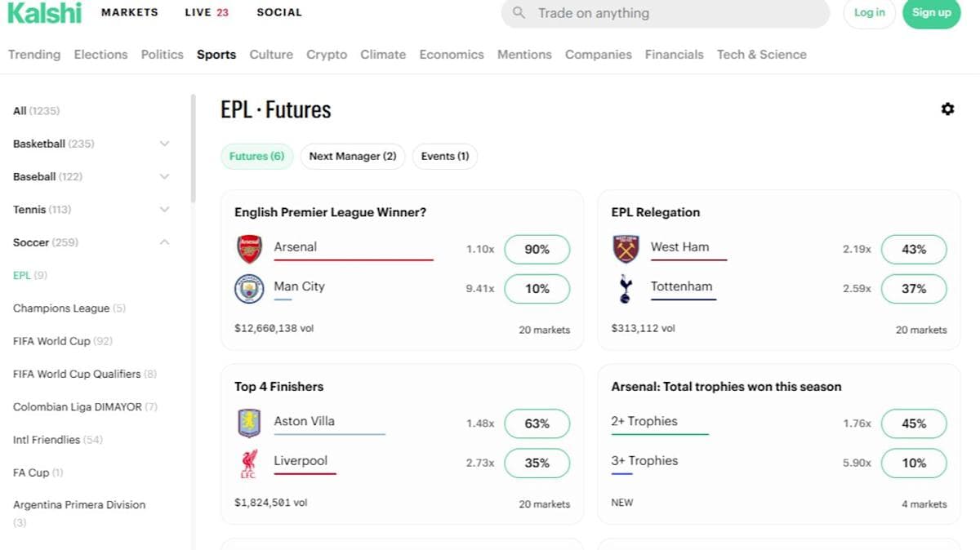Select the Futures (6) filter pill

coord(256,157)
